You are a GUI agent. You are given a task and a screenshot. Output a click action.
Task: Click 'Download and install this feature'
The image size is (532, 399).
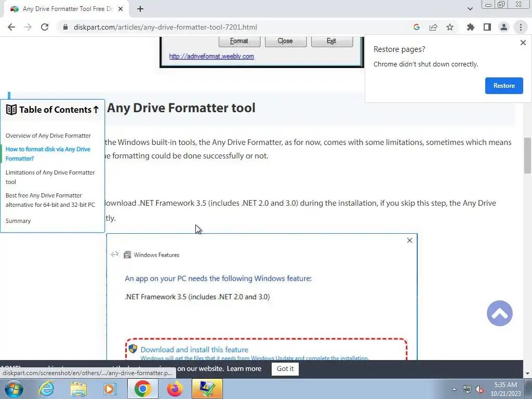tap(194, 350)
